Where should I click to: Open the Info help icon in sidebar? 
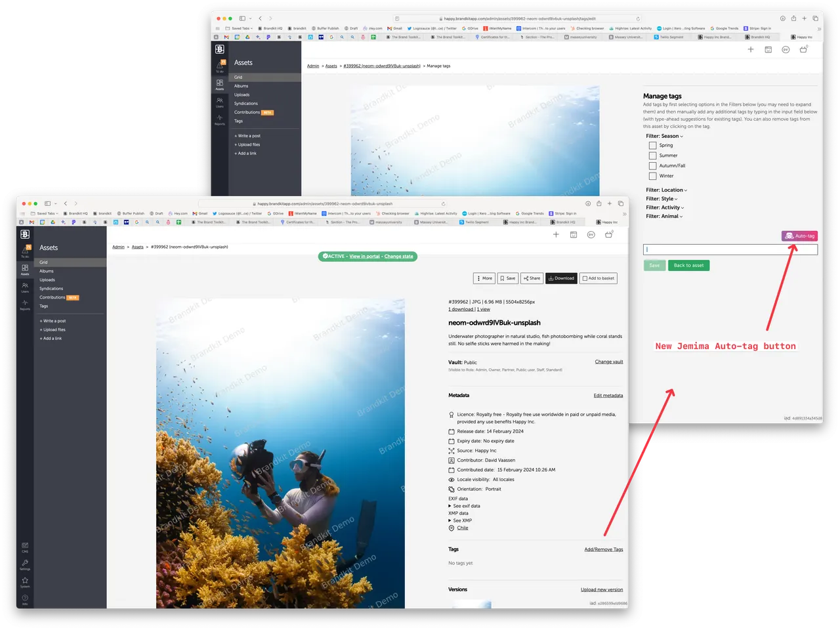(x=25, y=598)
